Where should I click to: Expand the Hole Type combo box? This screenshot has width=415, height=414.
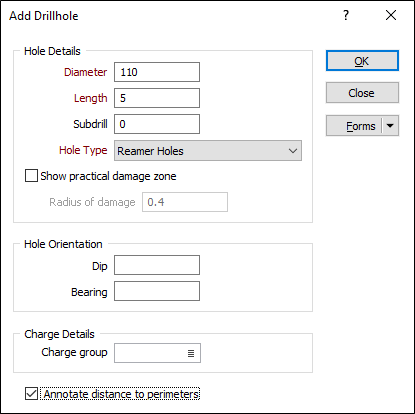pyautogui.click(x=293, y=151)
